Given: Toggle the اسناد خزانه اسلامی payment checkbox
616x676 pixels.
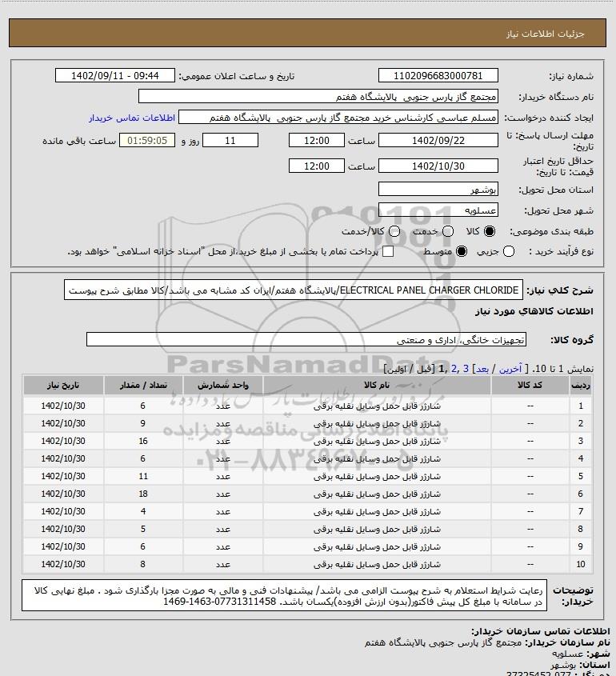Looking at the screenshot, I should 388,251.
